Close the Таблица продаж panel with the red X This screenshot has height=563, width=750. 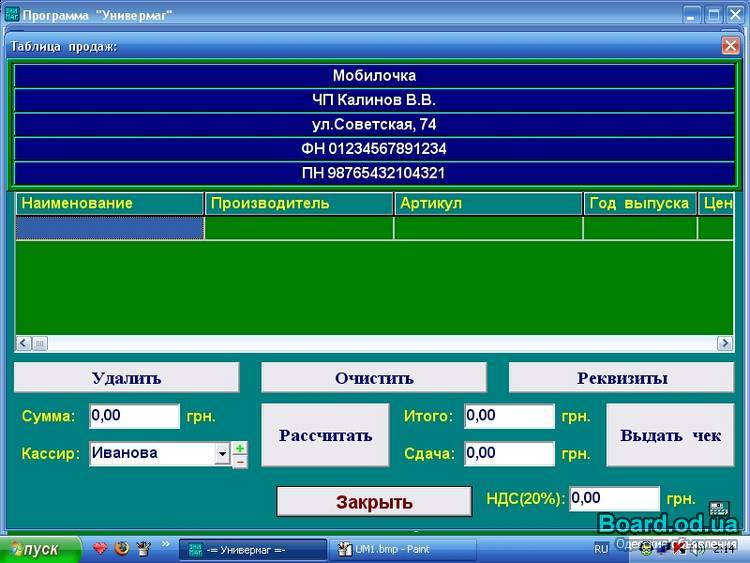coord(731,45)
